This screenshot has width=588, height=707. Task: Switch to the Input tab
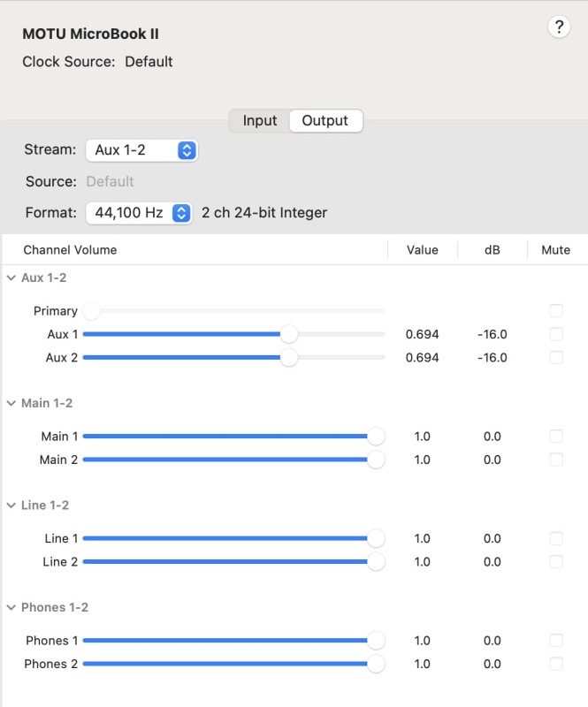pos(259,121)
